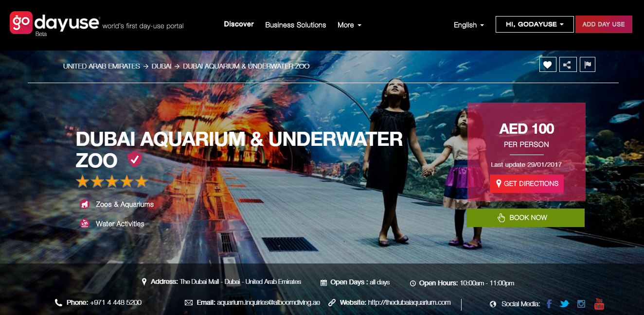Click the AED 100 price
This screenshot has height=315, width=644.
click(527, 129)
